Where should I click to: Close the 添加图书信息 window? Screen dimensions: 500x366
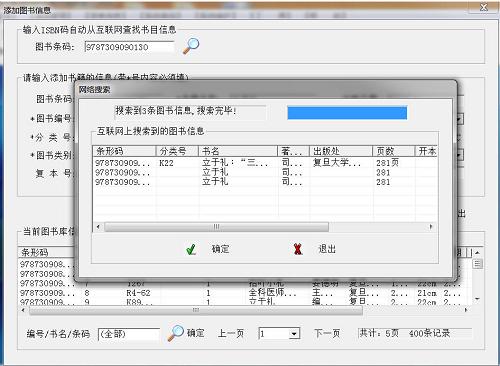pyautogui.click(x=483, y=7)
